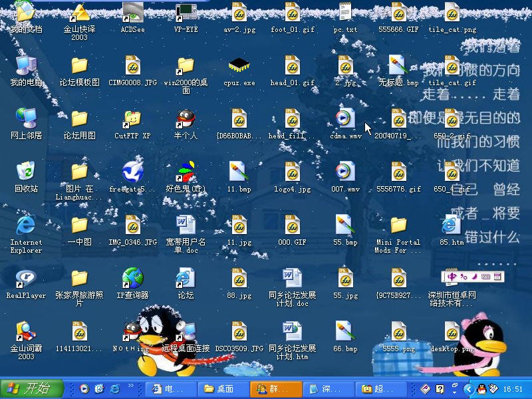Open the ACDSee image viewer
This screenshot has height=399, width=532.
tap(132, 13)
